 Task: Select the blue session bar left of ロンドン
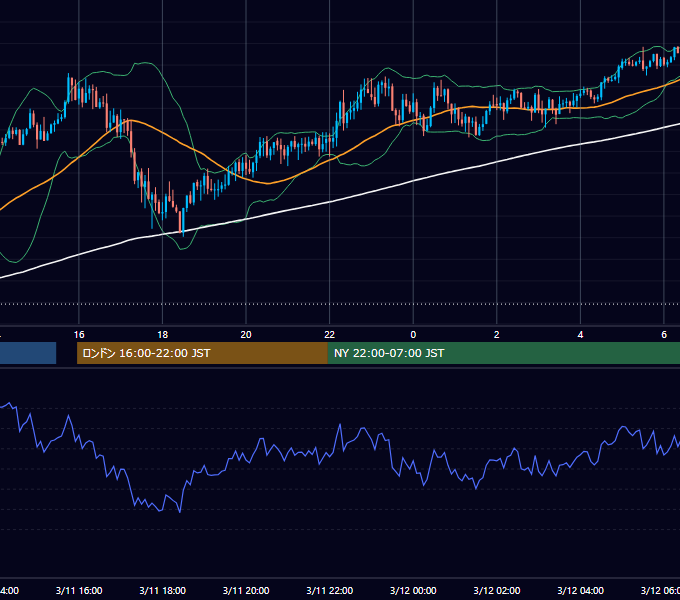(28, 353)
